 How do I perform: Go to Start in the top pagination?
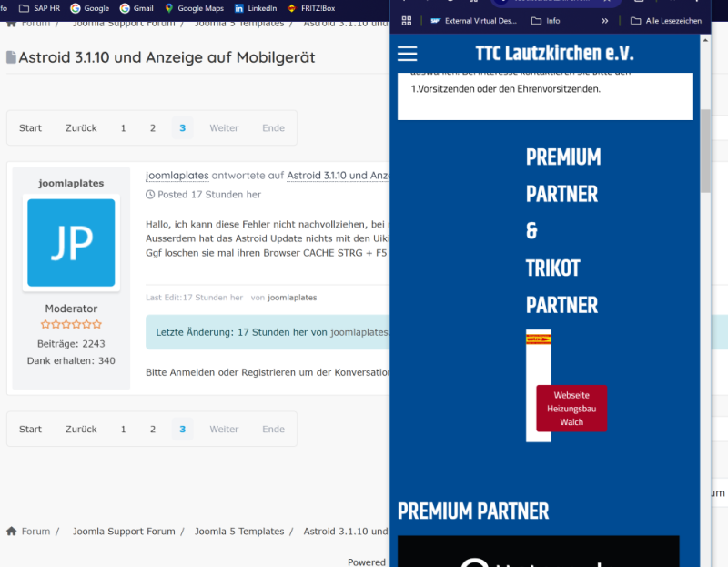coord(30,128)
